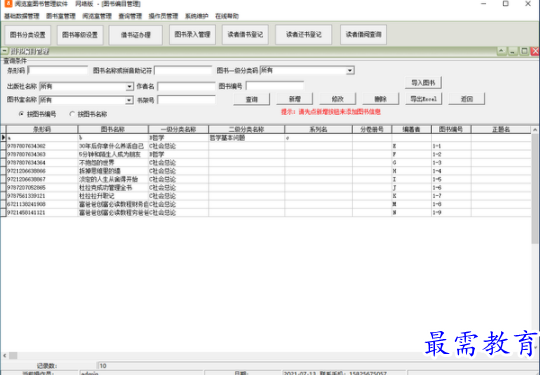Click the 导出Excel button

pyautogui.click(x=423, y=99)
